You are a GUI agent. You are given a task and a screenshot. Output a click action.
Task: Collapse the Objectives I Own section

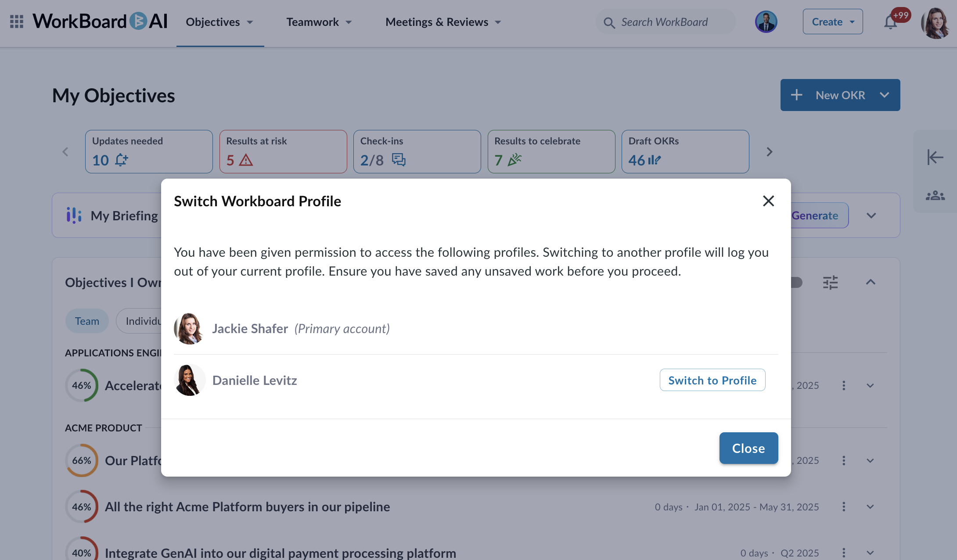pos(871,282)
